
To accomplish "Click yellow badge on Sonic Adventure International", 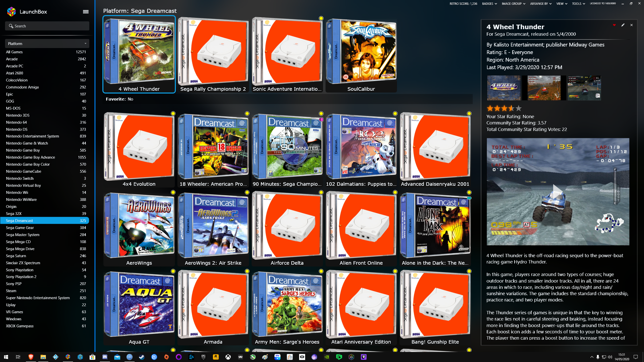I will pos(321,18).
